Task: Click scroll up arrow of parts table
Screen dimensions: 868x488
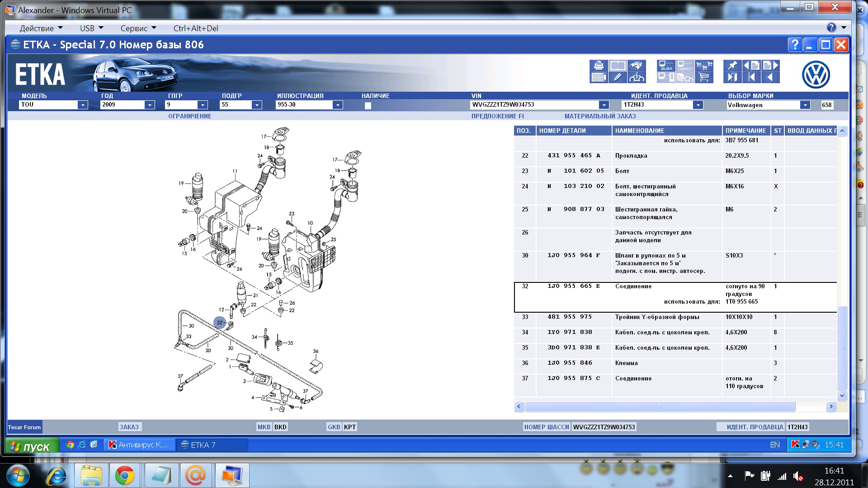Action: click(842, 131)
